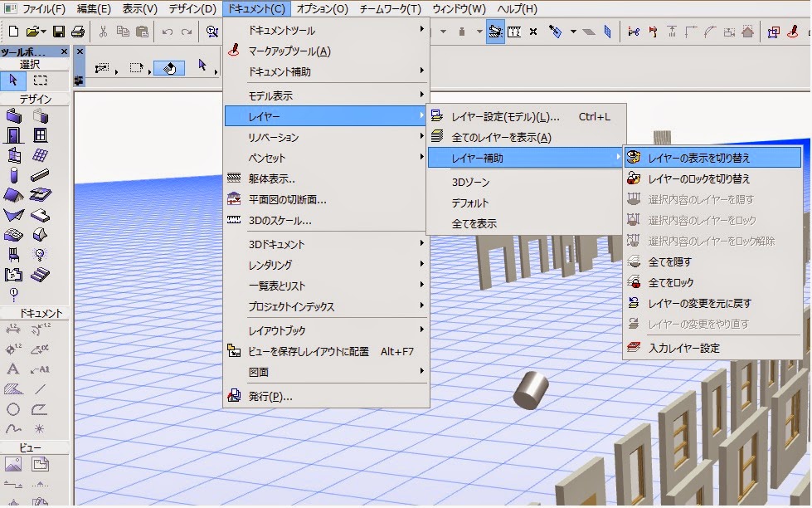The height and width of the screenshot is (508, 812).
Task: Select the Beam tool
Action: pos(40,175)
